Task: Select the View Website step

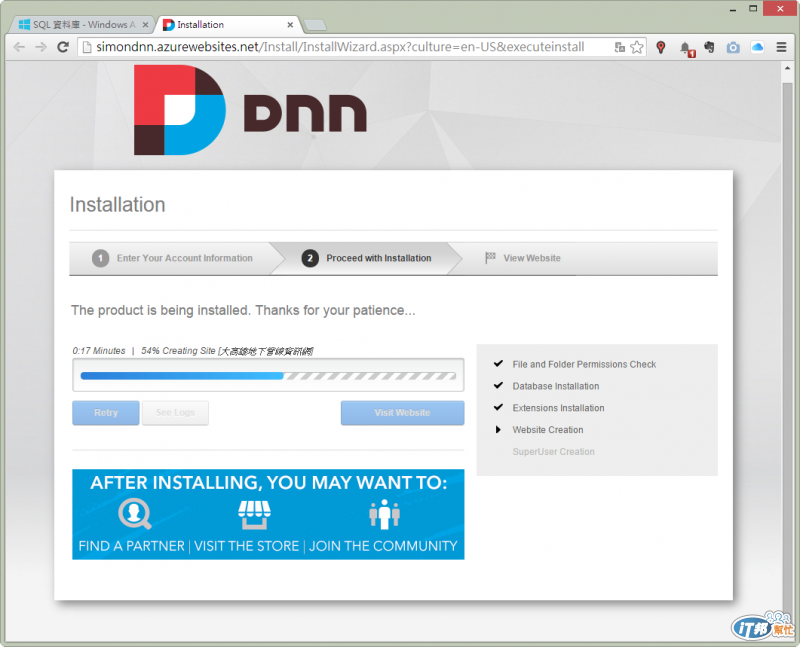Action: 523,258
